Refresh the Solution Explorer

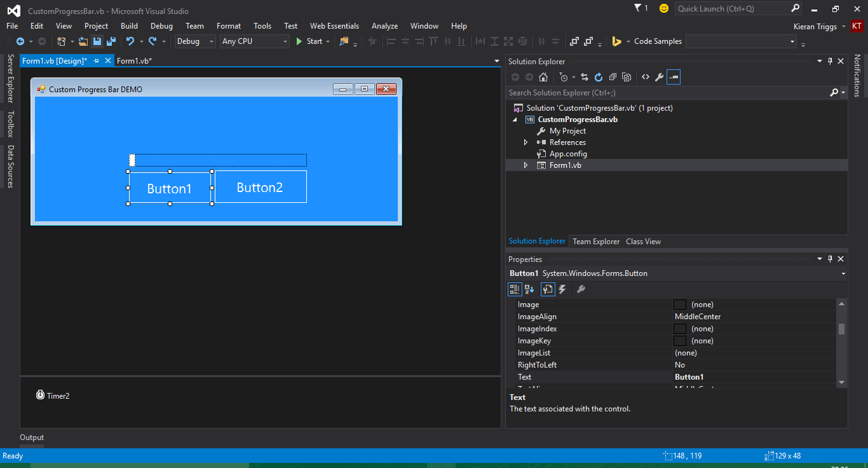tap(599, 77)
